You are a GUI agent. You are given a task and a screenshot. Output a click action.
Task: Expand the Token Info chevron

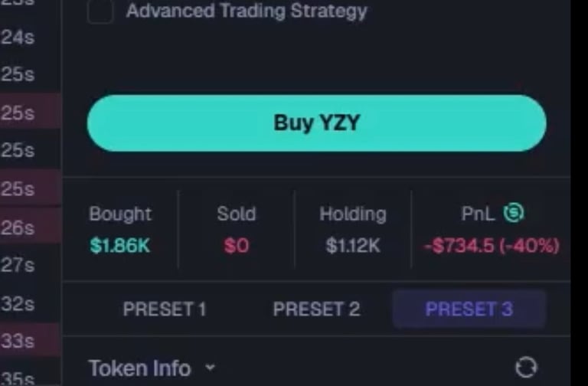coord(210,368)
